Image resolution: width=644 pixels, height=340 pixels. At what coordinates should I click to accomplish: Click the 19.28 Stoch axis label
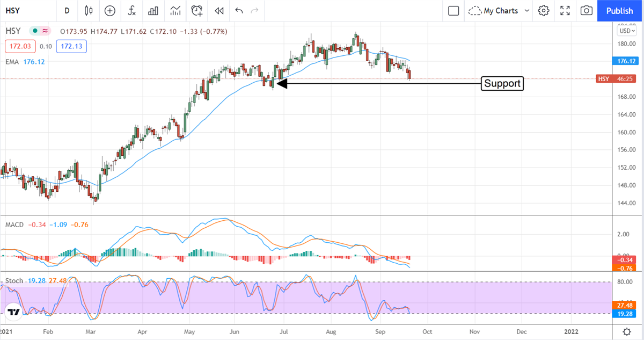click(623, 314)
